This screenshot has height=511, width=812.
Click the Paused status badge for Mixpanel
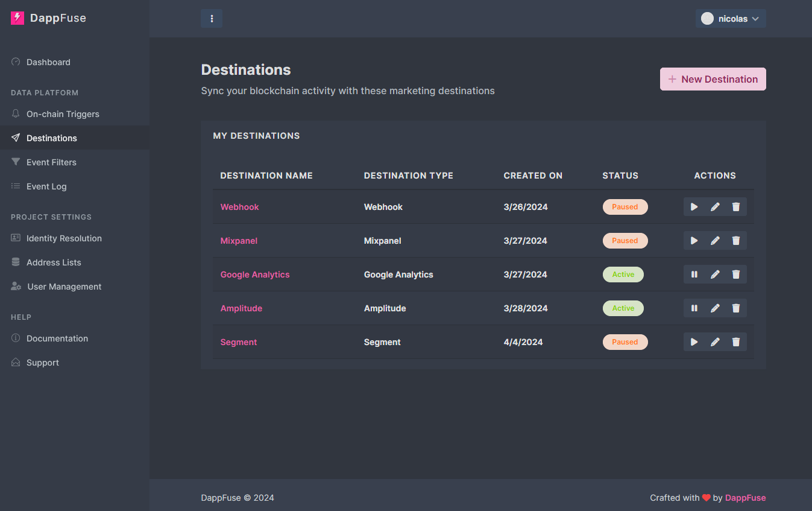[625, 241]
